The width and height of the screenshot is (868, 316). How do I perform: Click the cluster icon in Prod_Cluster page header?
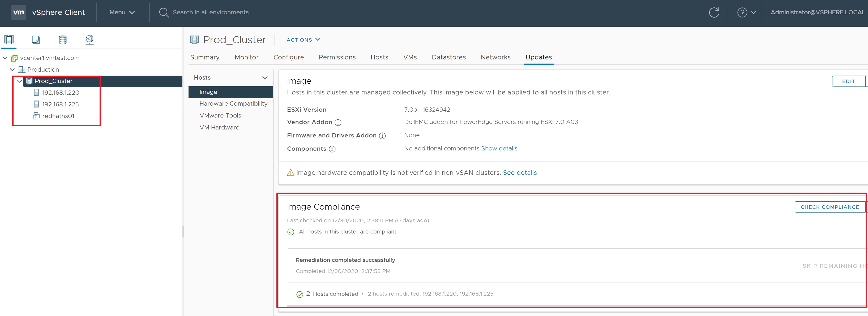pyautogui.click(x=194, y=40)
